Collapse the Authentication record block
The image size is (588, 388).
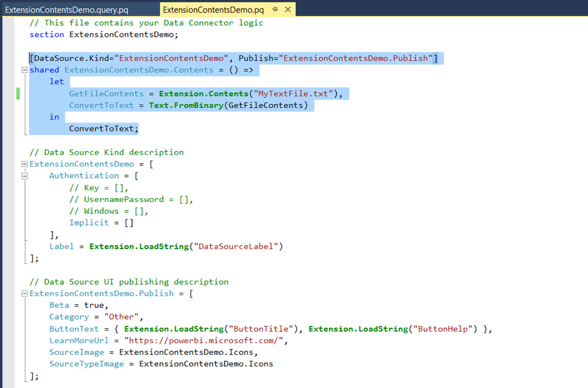tap(24, 176)
